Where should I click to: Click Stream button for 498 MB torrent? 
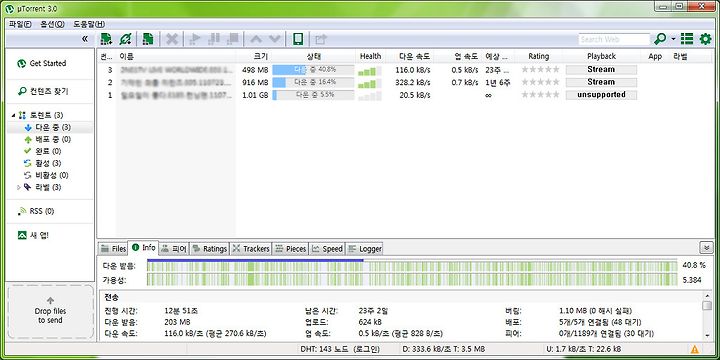tap(601, 69)
